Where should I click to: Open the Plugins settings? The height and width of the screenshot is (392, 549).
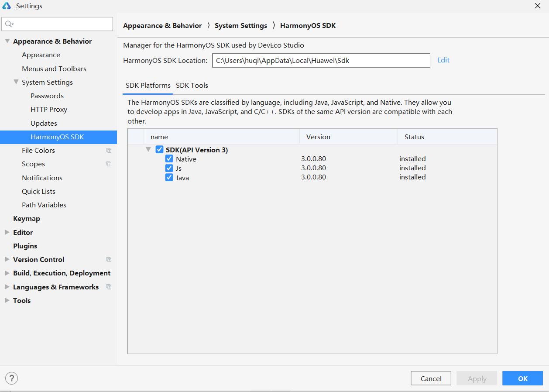(x=25, y=246)
